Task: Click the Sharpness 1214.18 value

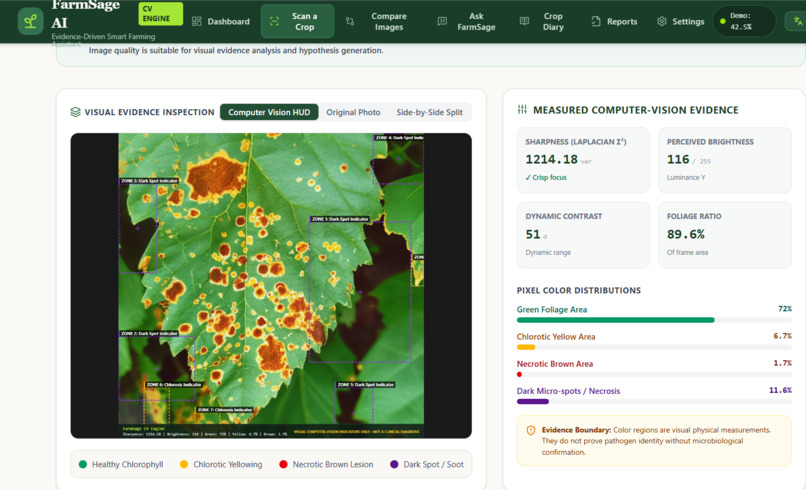Action: tap(552, 159)
